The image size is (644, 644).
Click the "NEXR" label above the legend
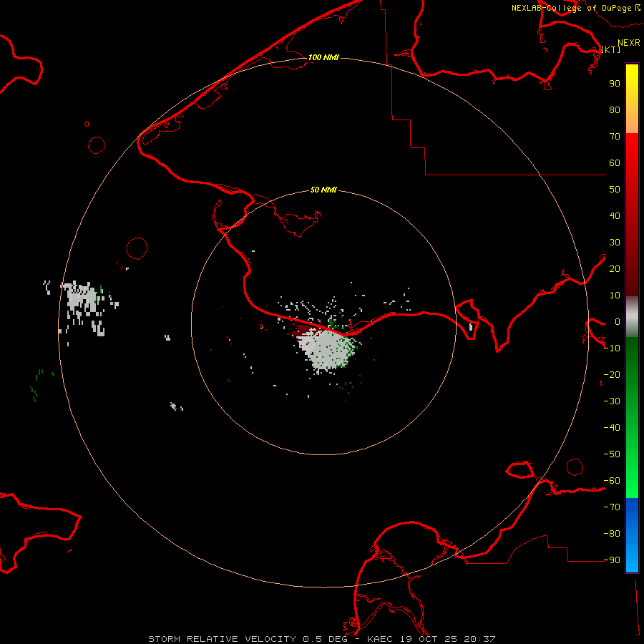pos(629,43)
